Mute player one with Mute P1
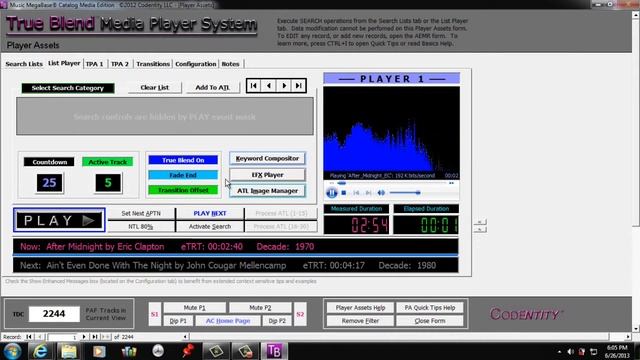The height and width of the screenshot is (360, 640). (x=194, y=308)
